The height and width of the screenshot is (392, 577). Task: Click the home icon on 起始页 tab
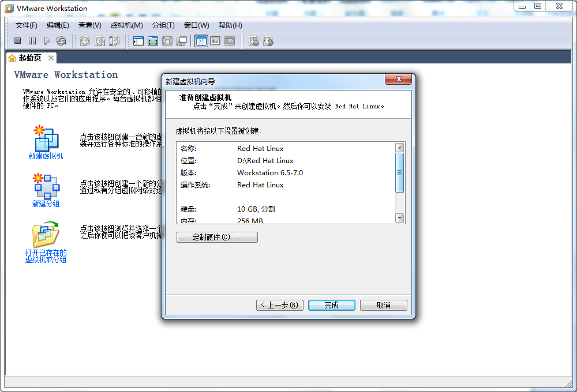(12, 58)
